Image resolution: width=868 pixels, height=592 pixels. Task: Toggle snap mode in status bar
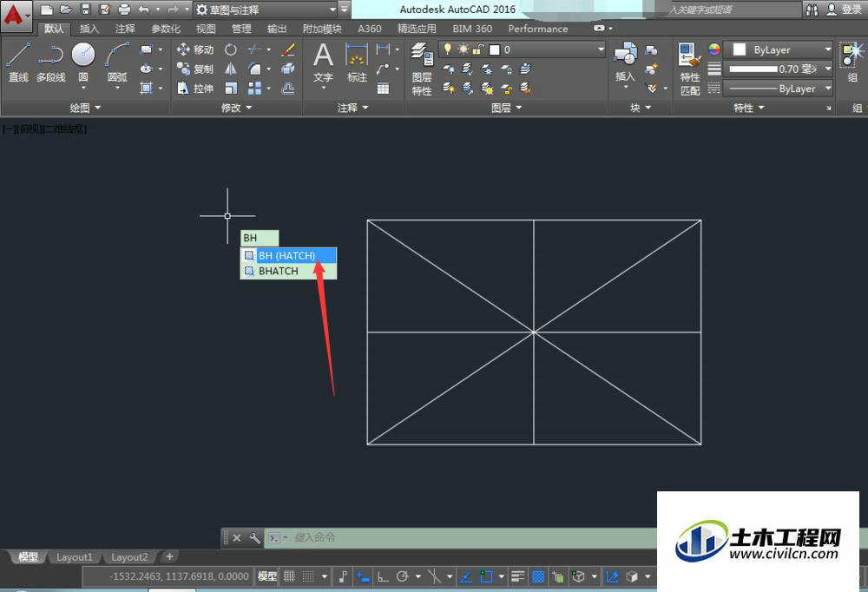pos(308,576)
